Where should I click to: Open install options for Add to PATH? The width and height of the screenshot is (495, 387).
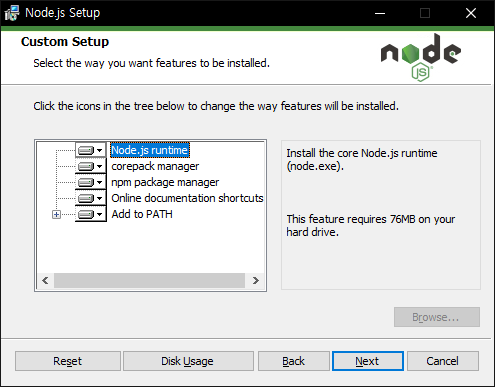point(91,214)
